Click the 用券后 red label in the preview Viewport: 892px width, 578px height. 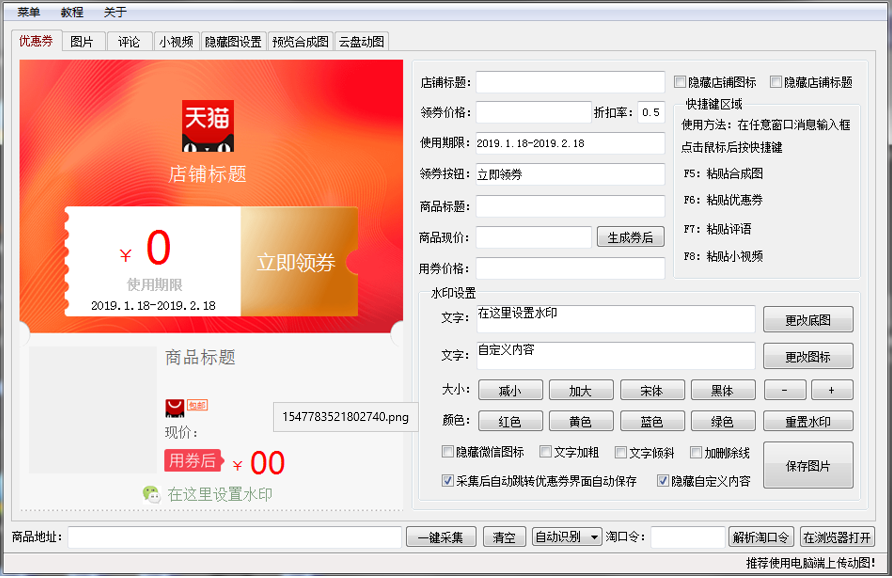[193, 460]
